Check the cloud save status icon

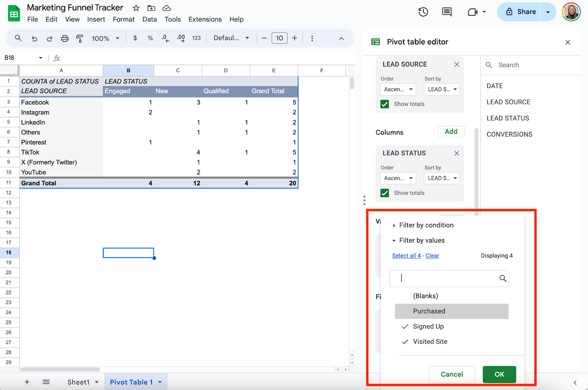coord(166,8)
